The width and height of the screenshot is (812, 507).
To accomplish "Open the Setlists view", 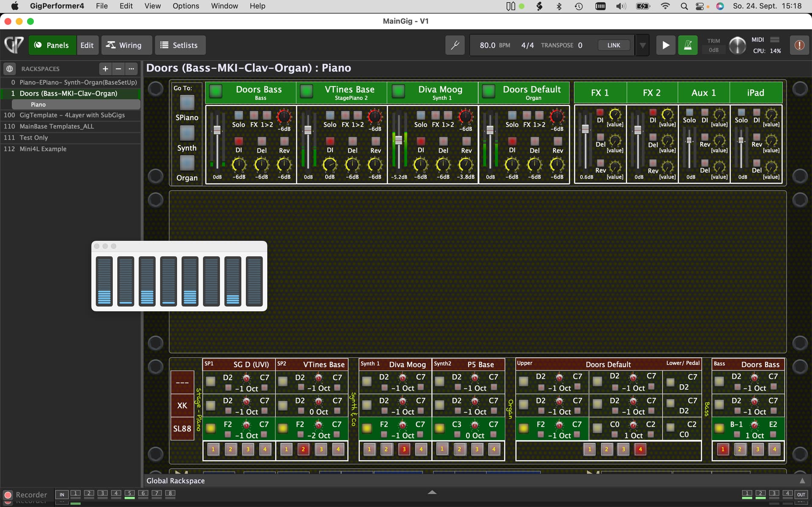I will click(x=180, y=45).
